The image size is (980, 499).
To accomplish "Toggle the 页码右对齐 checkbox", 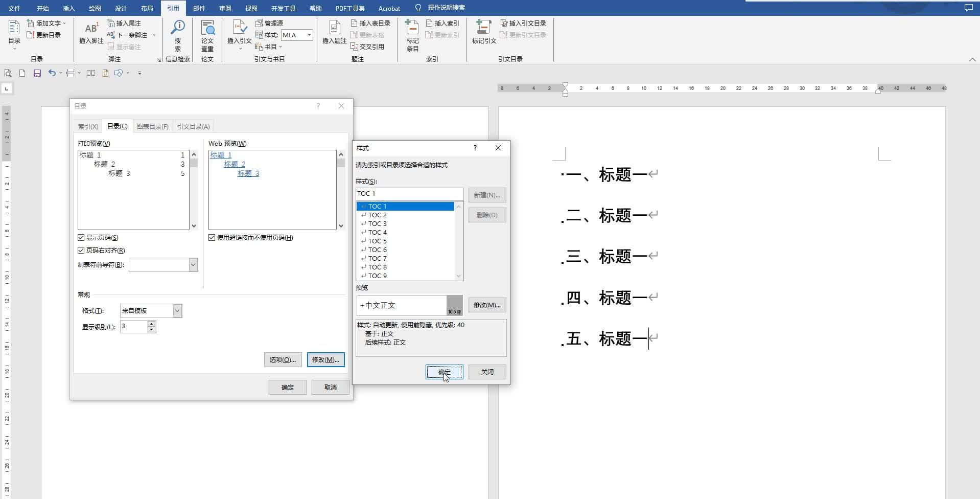I will pos(81,251).
